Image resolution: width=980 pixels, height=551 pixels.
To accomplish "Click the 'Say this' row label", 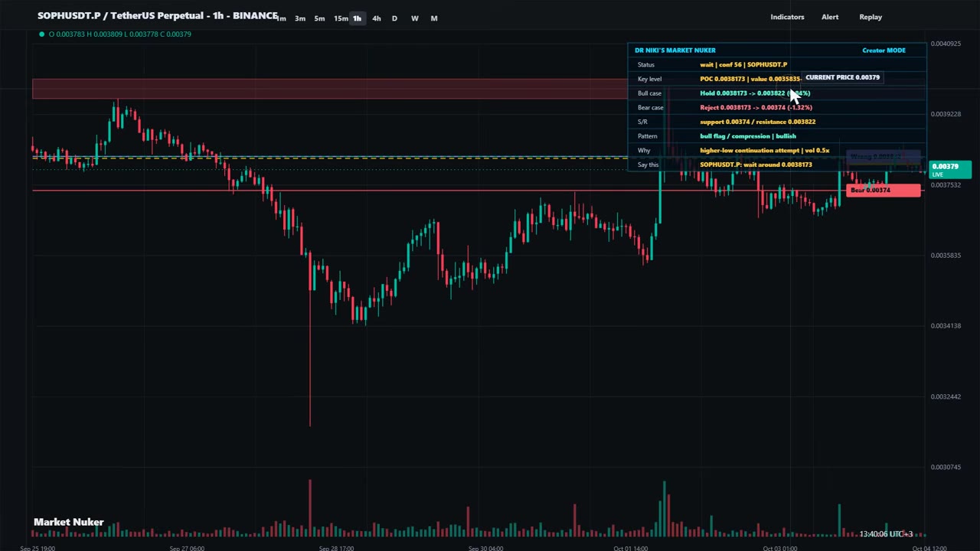I will 648,165.
